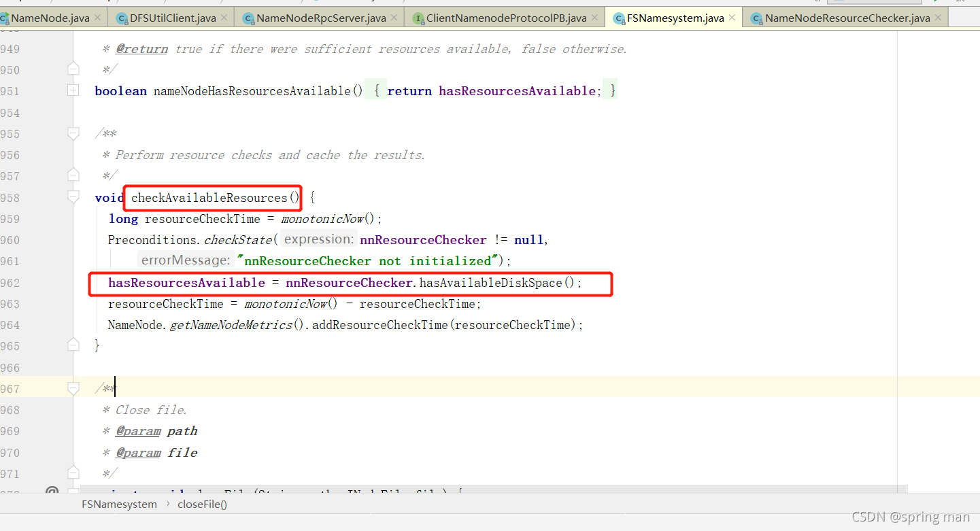Screen dimensions: 980x531
Task: Click line number 951 in the gutter
Action: pos(10,91)
